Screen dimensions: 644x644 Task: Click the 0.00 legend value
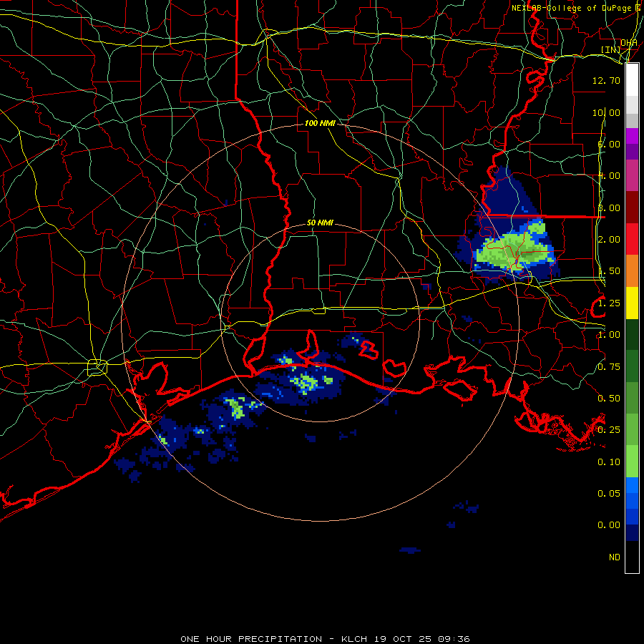click(x=609, y=525)
